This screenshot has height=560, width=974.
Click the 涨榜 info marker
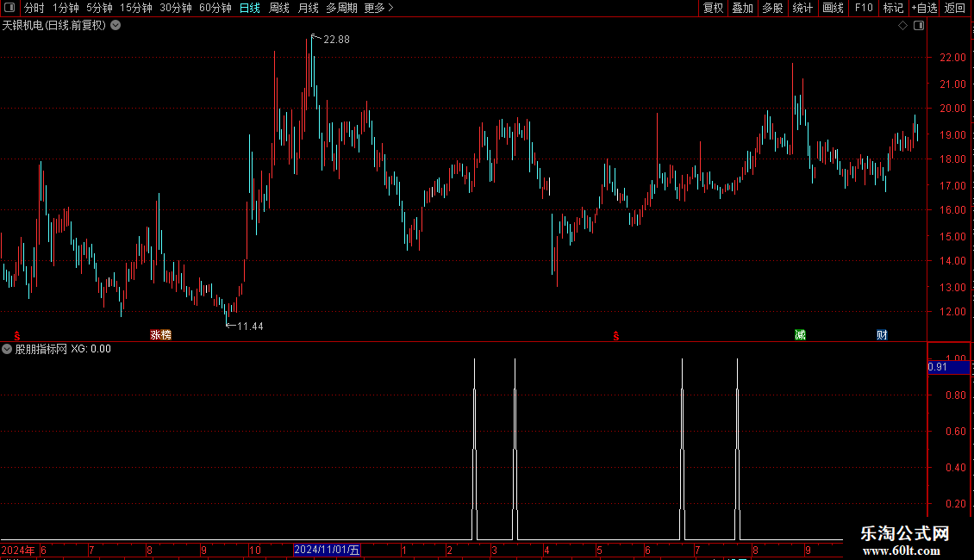point(160,335)
